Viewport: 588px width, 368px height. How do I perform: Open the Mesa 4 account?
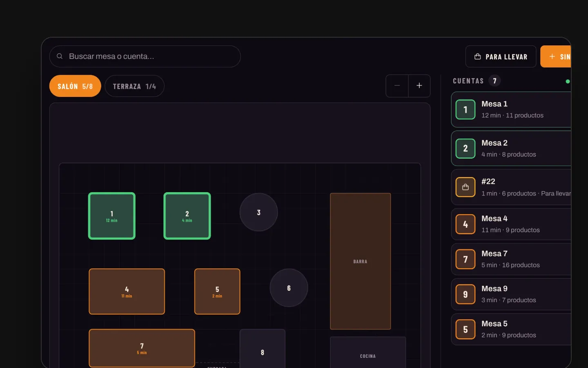[x=511, y=224]
